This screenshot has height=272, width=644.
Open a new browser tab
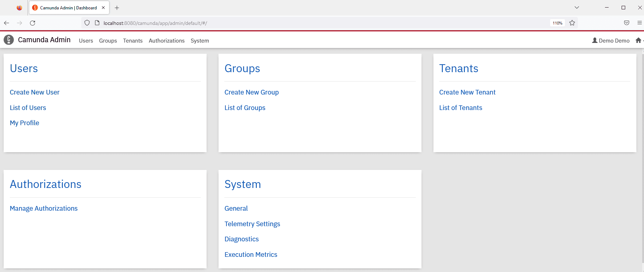(117, 8)
